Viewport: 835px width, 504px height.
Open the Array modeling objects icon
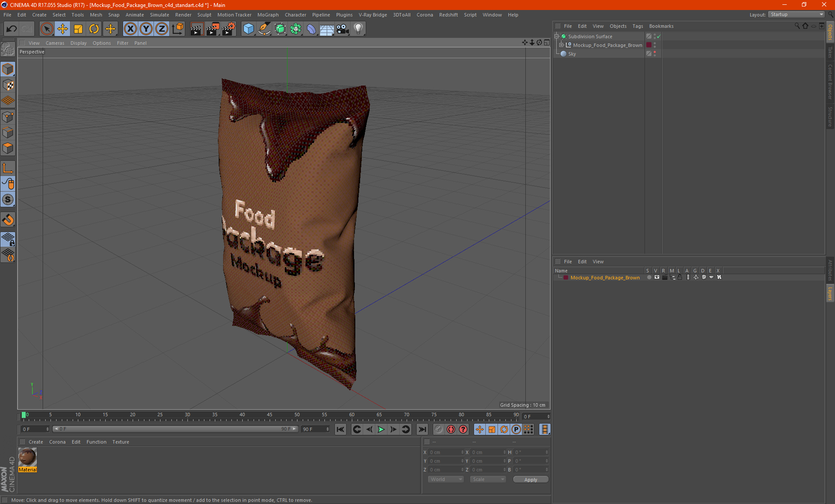point(296,29)
